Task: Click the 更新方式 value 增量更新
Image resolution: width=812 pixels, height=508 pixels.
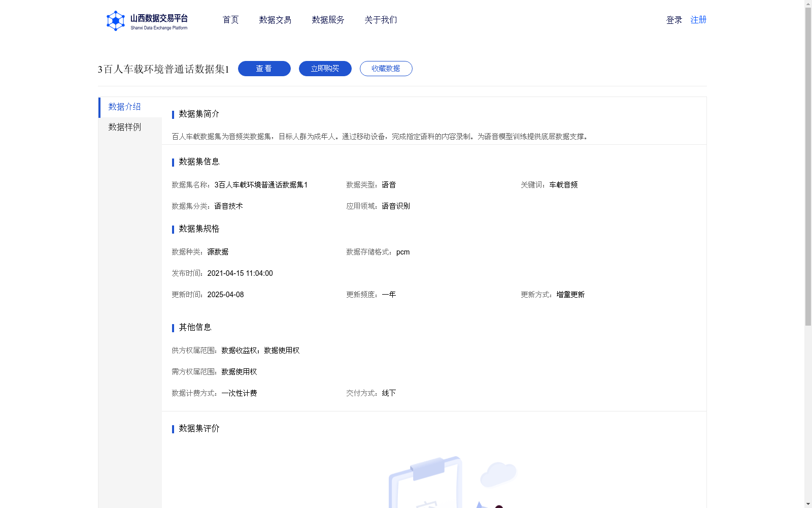Action: (570, 295)
